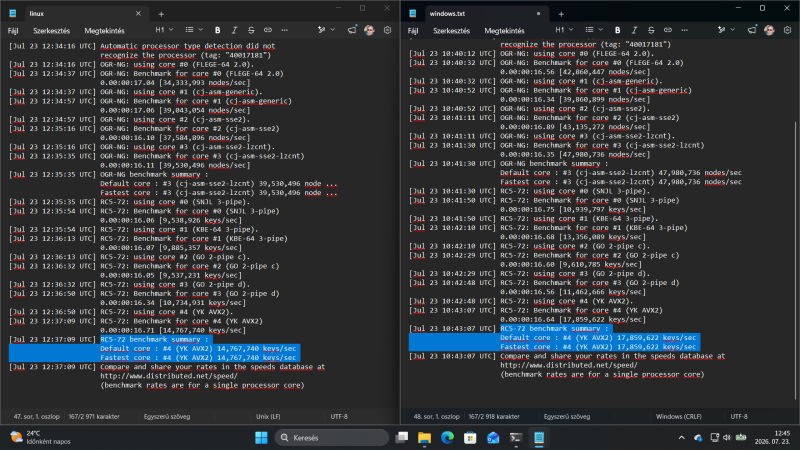This screenshot has width=800, height=450.
Task: Insert a link in the windows.txt window
Action: point(668,30)
